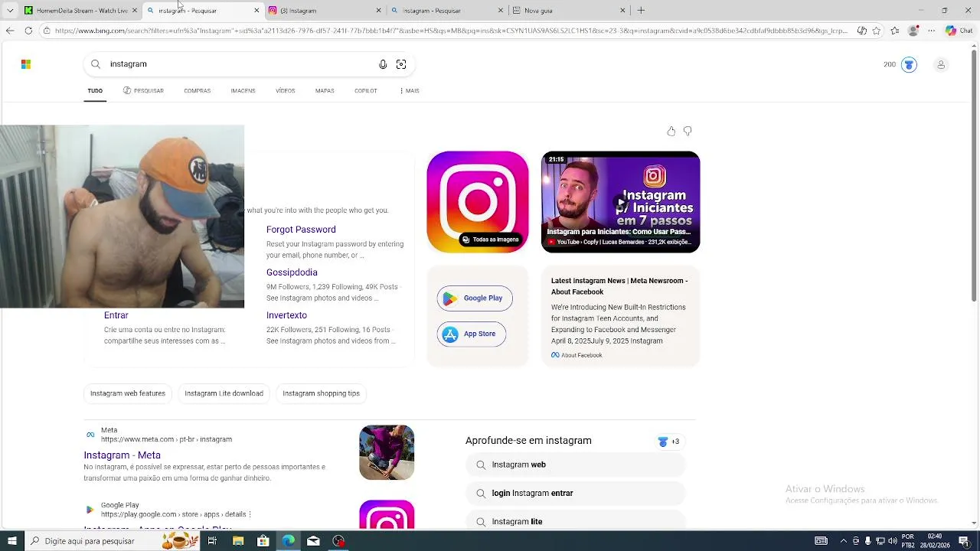Viewport: 980px width, 551px height.
Task: Open the Gossipdodia link
Action: click(x=292, y=272)
